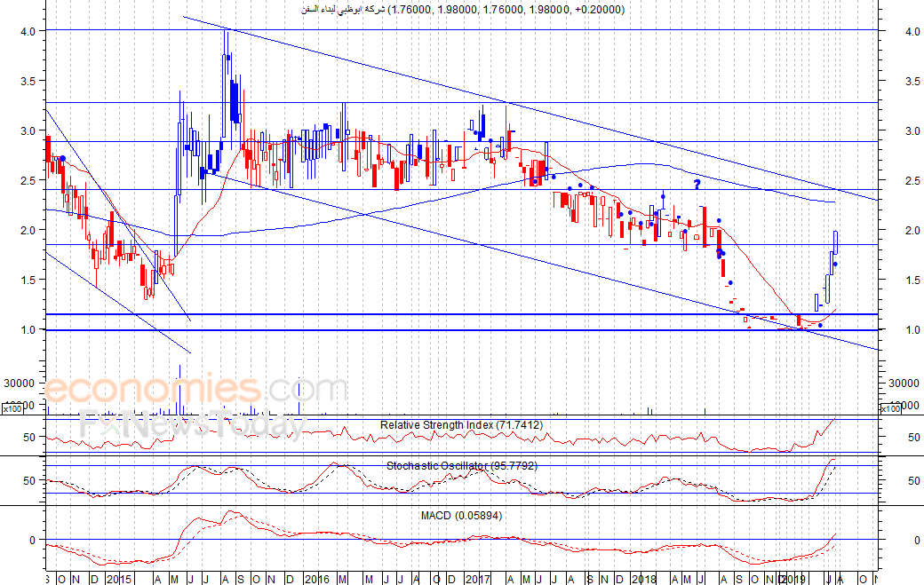
Task: Click the chart title with price values
Action: coord(463,10)
